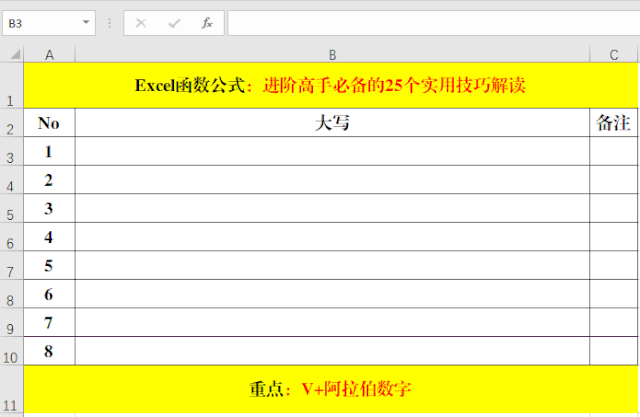Click cell containing number 1

tap(49, 151)
